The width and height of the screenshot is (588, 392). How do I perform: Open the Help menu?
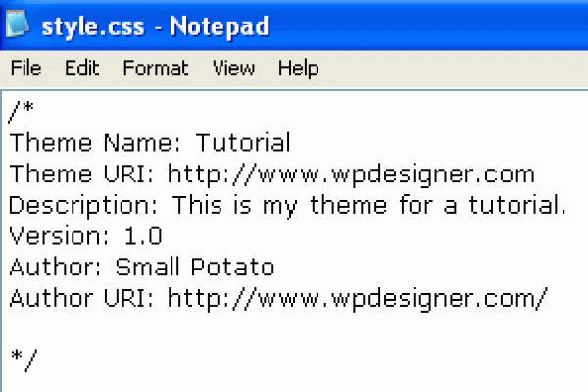[298, 69]
